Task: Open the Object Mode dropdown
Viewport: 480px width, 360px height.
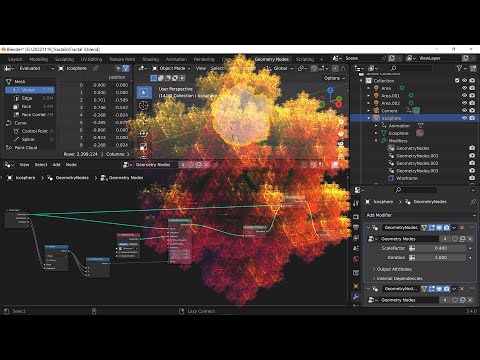Action: [171, 68]
